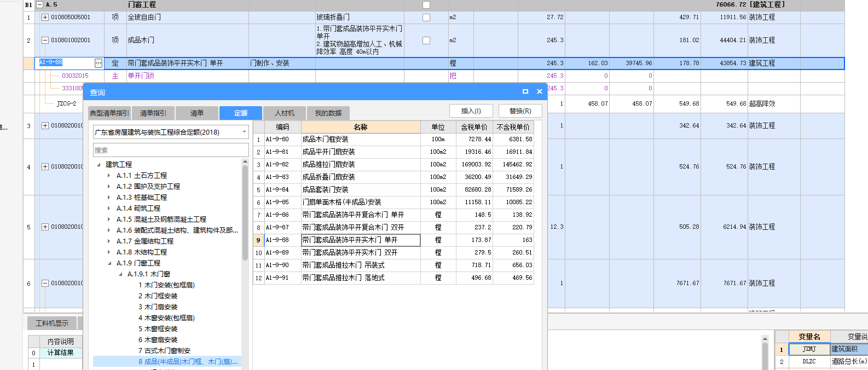Select tree item 7 古式木门窗制安
This screenshot has height=370, width=868.
click(x=164, y=351)
